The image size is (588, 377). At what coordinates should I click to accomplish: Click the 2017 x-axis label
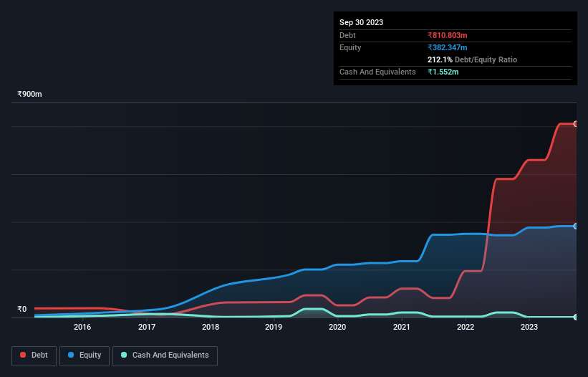[147, 327]
